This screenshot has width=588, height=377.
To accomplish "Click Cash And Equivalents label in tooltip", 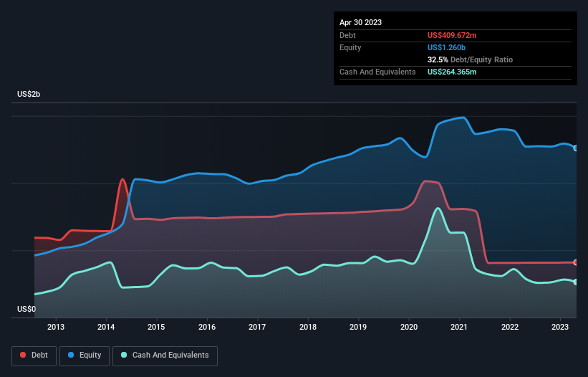I will click(x=377, y=72).
